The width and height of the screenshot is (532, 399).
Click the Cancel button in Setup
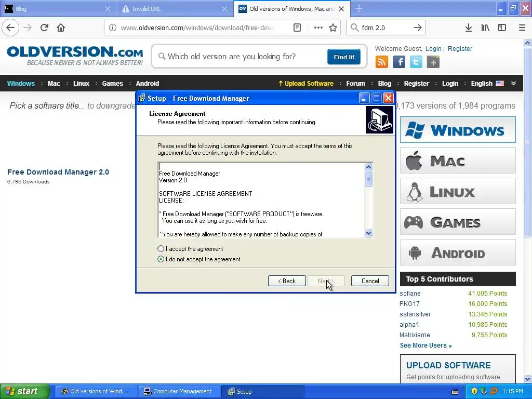(370, 281)
